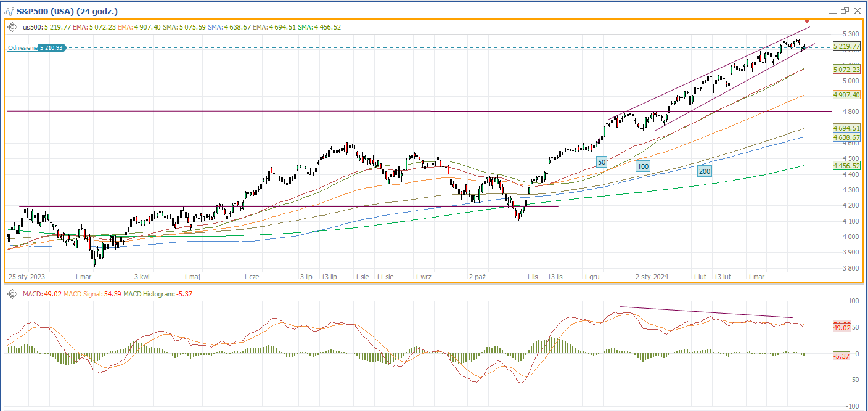Click the MACD panel move handle icon

pos(12,295)
